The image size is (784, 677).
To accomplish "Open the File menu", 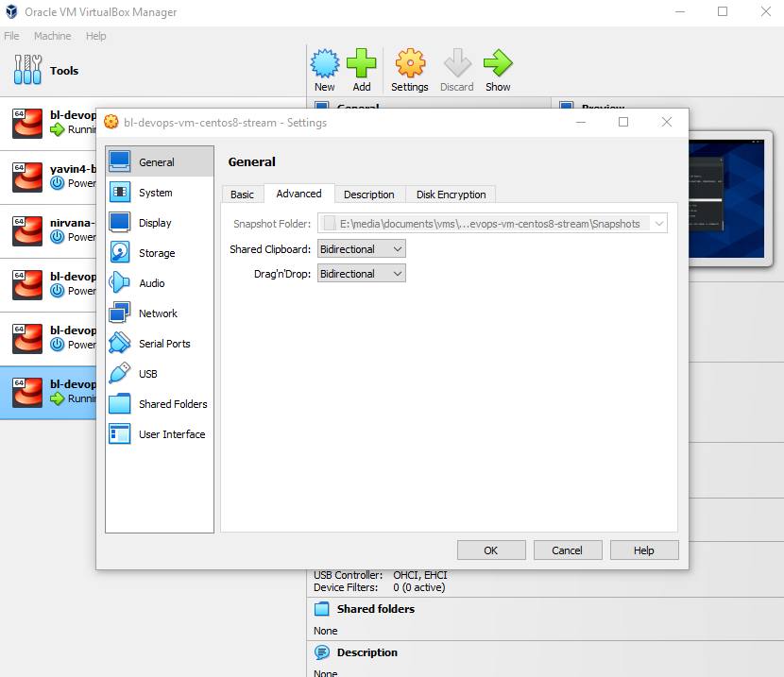I will coord(11,36).
